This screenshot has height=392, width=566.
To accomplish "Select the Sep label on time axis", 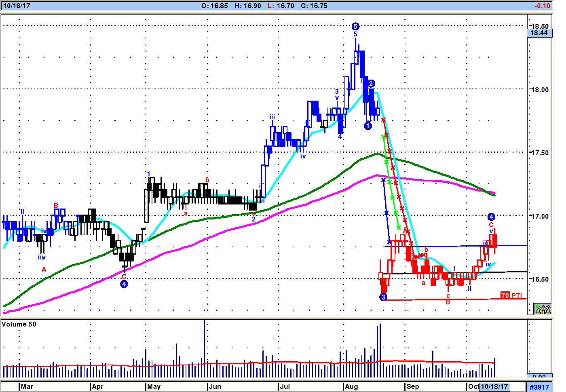I will (x=413, y=386).
